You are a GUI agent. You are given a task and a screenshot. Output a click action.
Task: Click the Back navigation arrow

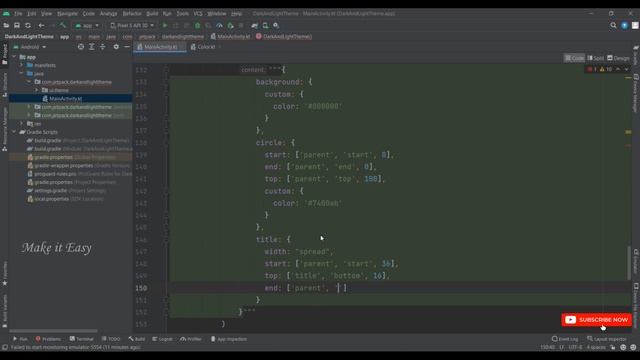point(41,25)
